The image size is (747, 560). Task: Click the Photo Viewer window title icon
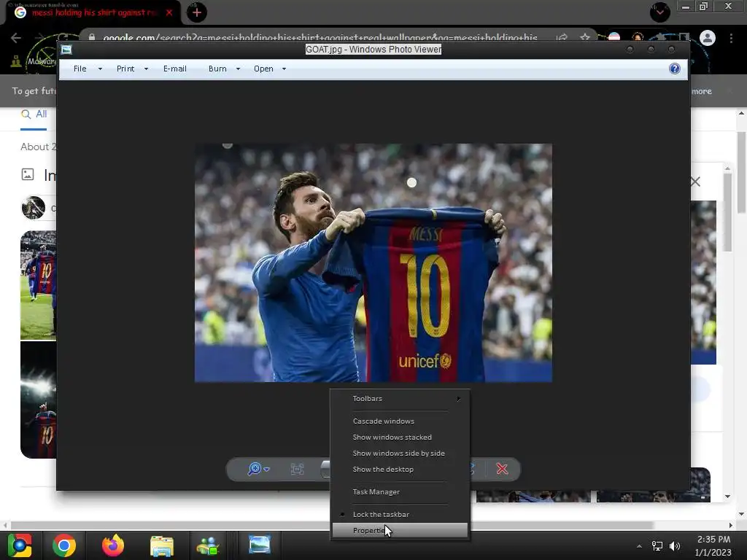tap(66, 50)
